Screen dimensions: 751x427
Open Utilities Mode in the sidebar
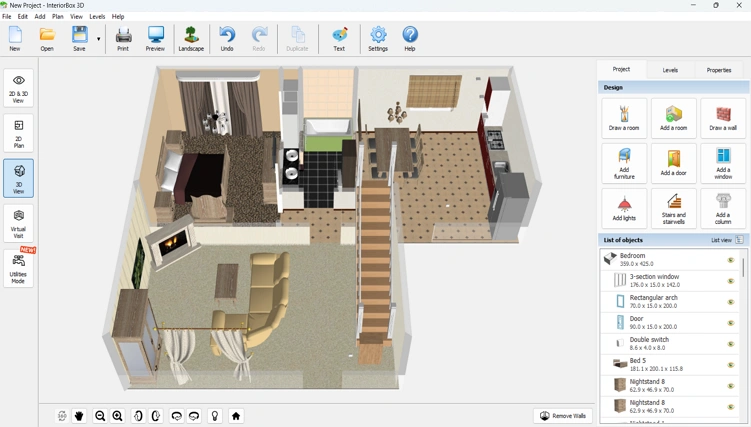click(19, 269)
